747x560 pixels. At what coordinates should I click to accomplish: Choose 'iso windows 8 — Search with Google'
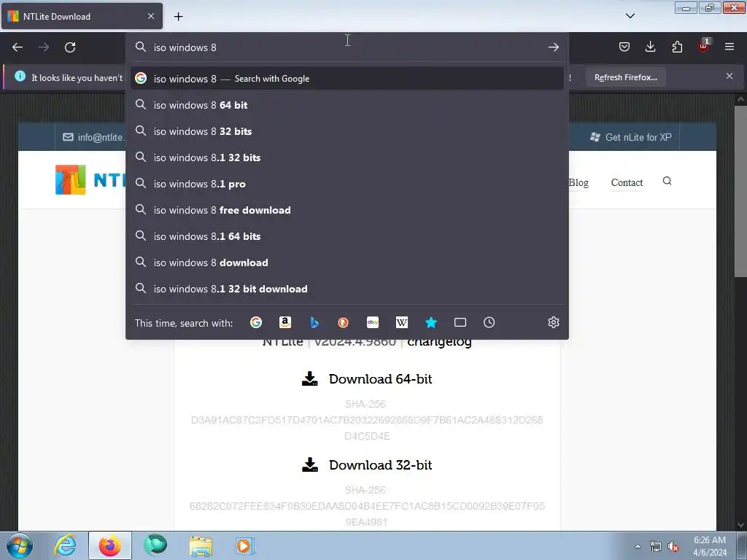point(347,79)
